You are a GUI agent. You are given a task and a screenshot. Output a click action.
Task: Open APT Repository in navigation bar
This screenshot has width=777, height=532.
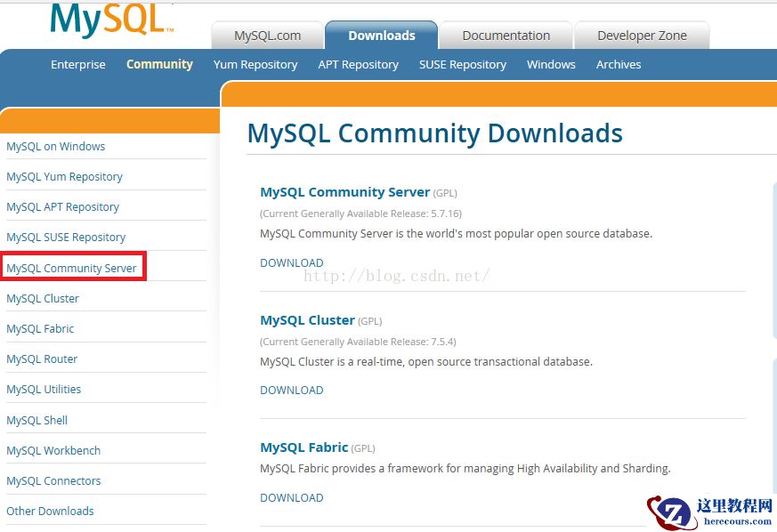[x=359, y=64]
